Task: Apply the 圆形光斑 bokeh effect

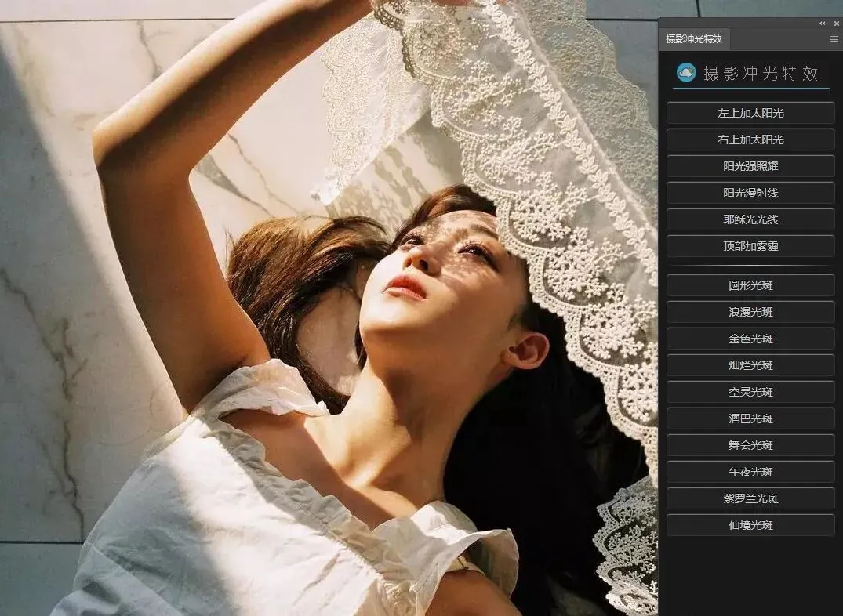Action: click(x=750, y=285)
